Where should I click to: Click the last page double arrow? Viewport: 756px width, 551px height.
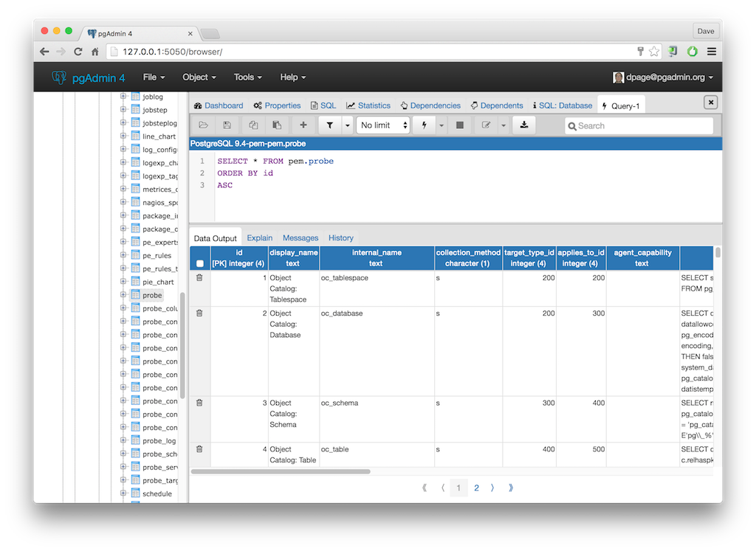tap(511, 488)
